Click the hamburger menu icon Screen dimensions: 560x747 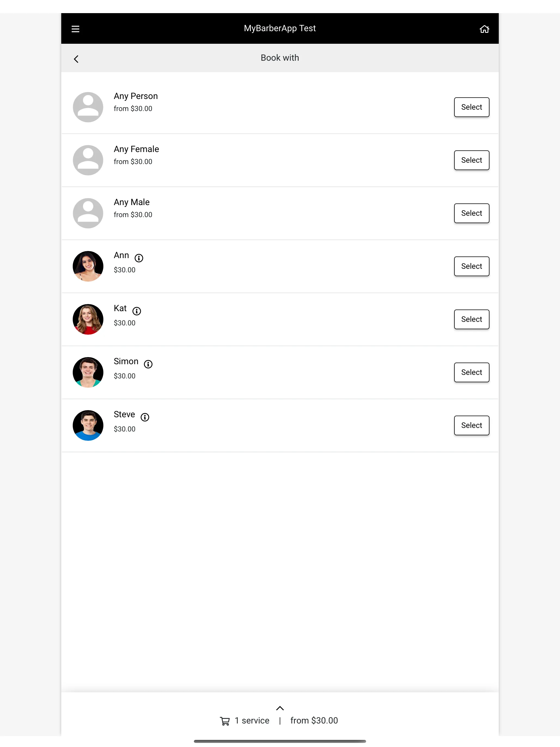75,28
